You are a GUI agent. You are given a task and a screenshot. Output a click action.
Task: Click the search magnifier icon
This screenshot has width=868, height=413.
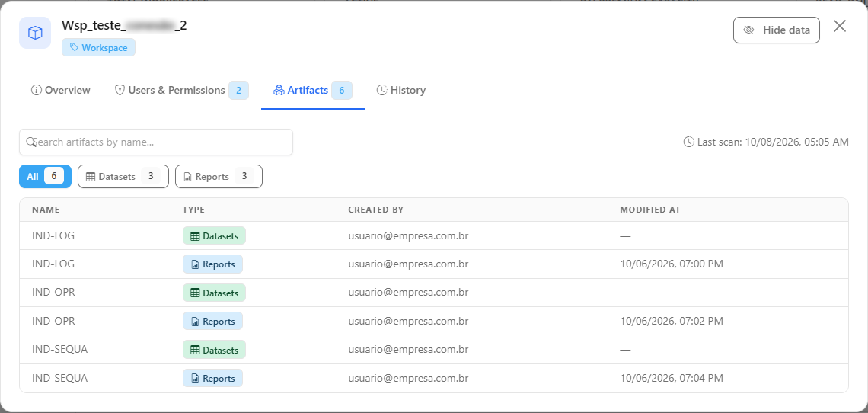click(x=31, y=142)
